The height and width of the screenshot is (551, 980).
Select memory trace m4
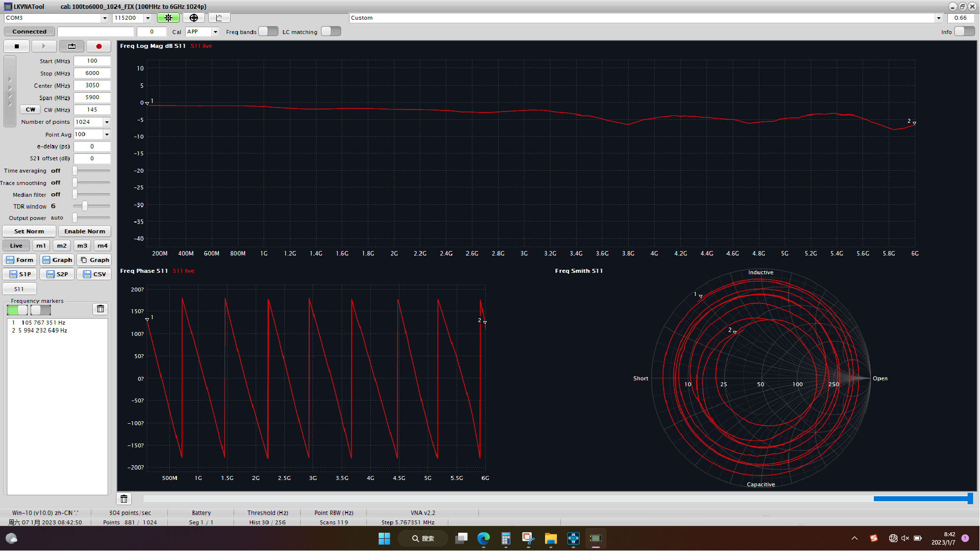pos(103,246)
